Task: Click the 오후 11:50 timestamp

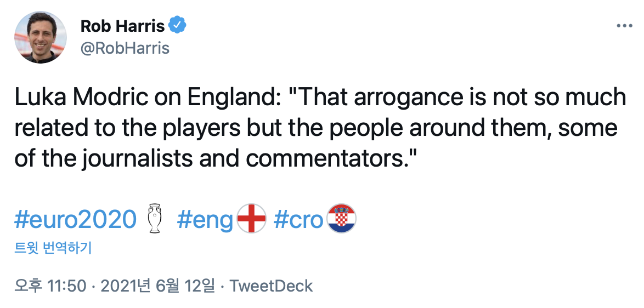Action: tap(50, 286)
